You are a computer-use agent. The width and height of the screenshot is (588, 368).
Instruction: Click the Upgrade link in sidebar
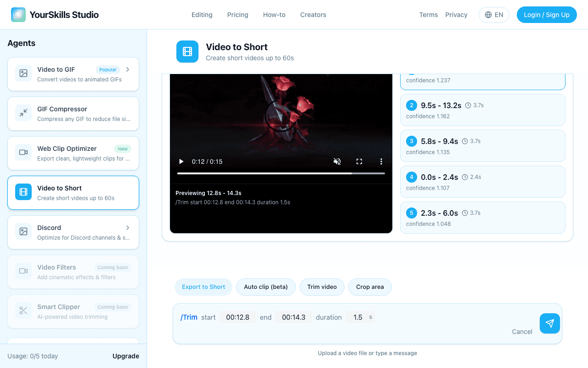(x=126, y=356)
